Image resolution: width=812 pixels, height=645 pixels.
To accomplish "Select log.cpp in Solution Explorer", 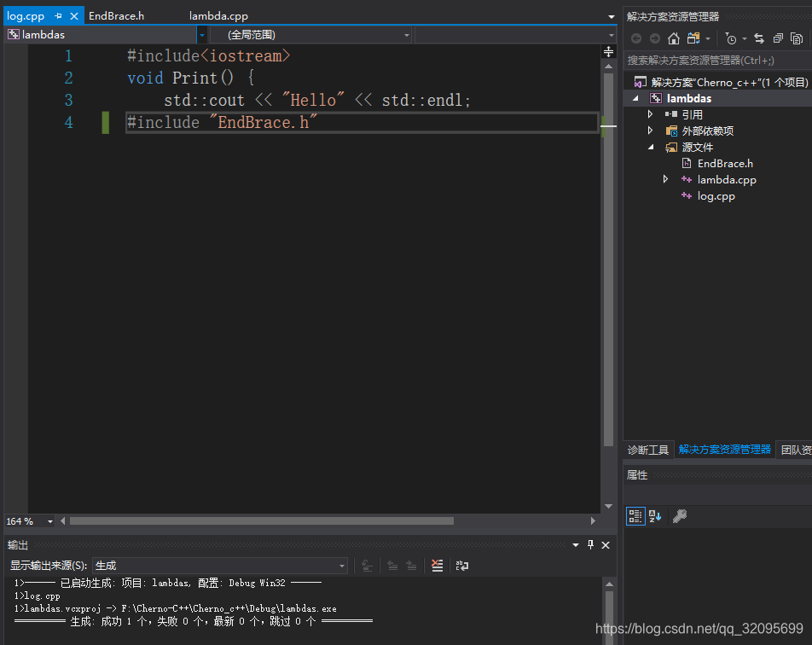I will [716, 196].
